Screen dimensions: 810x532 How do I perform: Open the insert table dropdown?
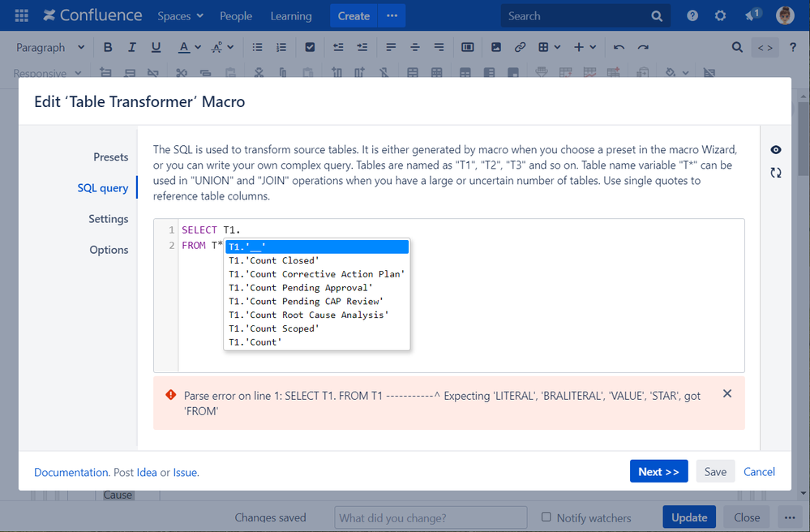549,48
